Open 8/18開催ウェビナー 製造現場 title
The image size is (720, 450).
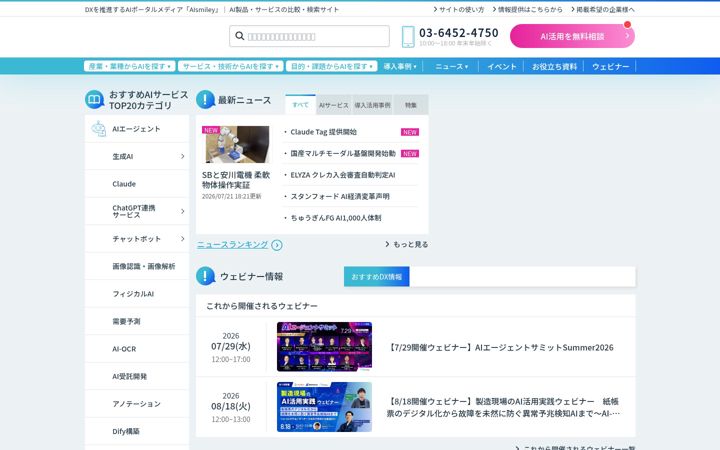pyautogui.click(x=503, y=407)
